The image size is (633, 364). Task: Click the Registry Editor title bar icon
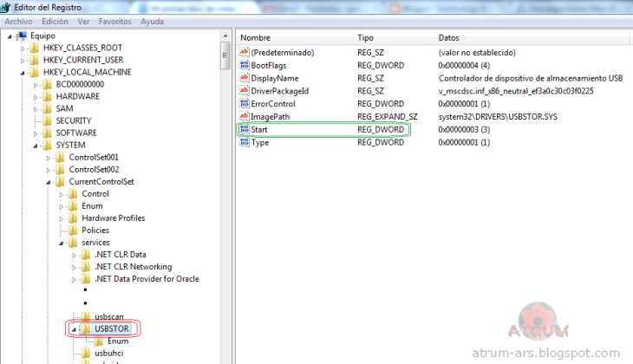click(6, 7)
